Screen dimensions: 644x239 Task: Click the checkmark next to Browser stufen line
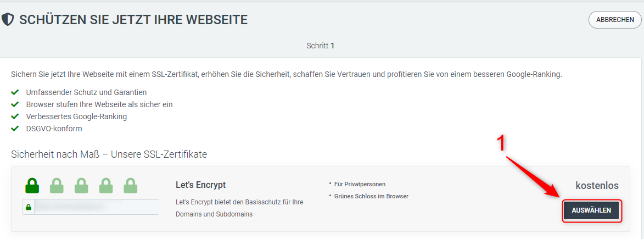click(x=15, y=104)
